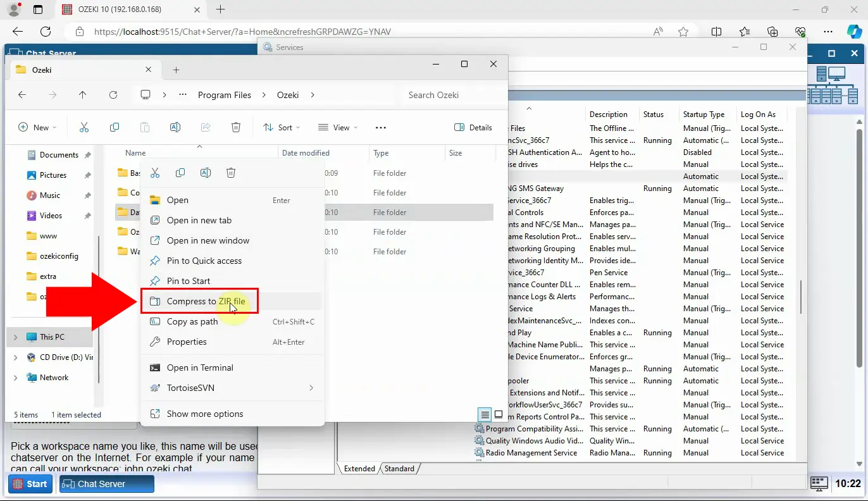
Task: Click Delete trash icon in context menu
Action: tap(231, 173)
